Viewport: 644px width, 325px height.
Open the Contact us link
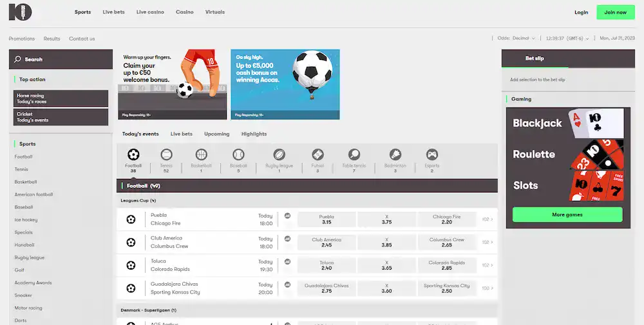click(82, 39)
